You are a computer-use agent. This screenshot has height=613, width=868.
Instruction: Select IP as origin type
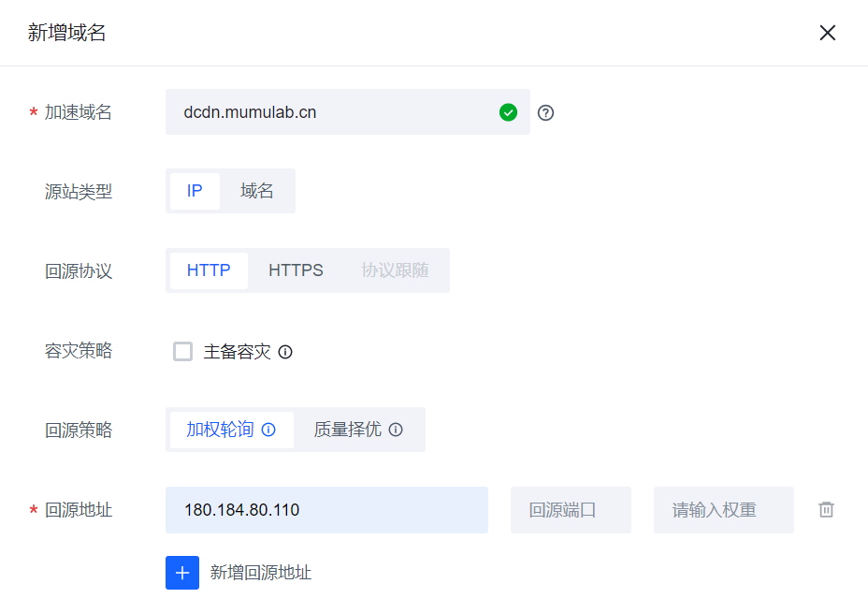tap(195, 191)
